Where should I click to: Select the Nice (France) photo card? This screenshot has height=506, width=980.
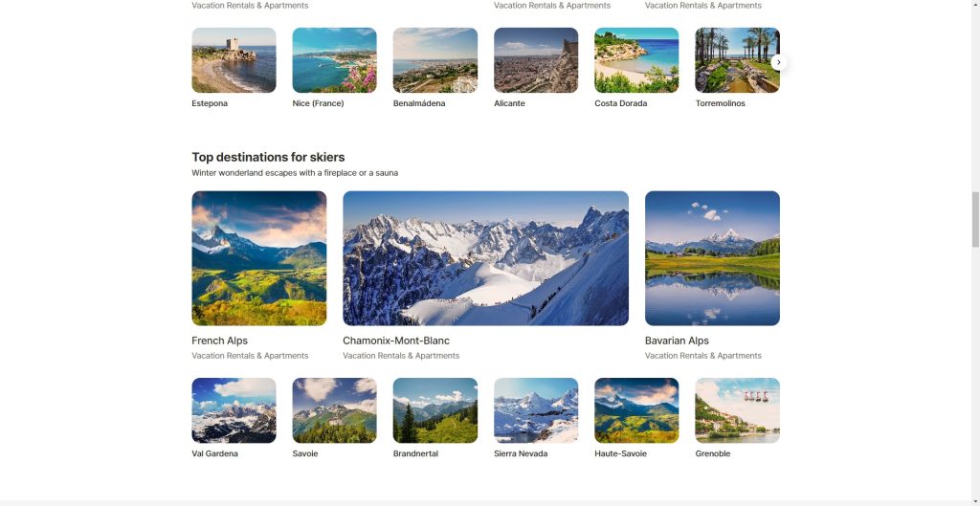(x=334, y=60)
